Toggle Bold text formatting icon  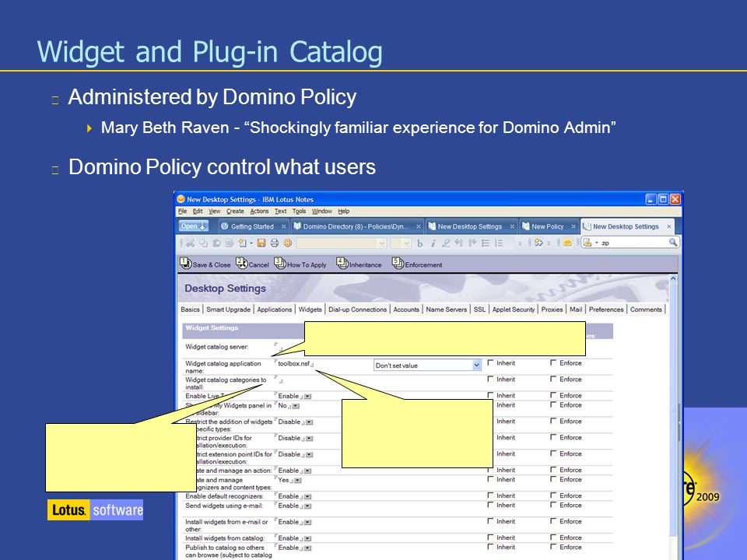click(x=419, y=243)
